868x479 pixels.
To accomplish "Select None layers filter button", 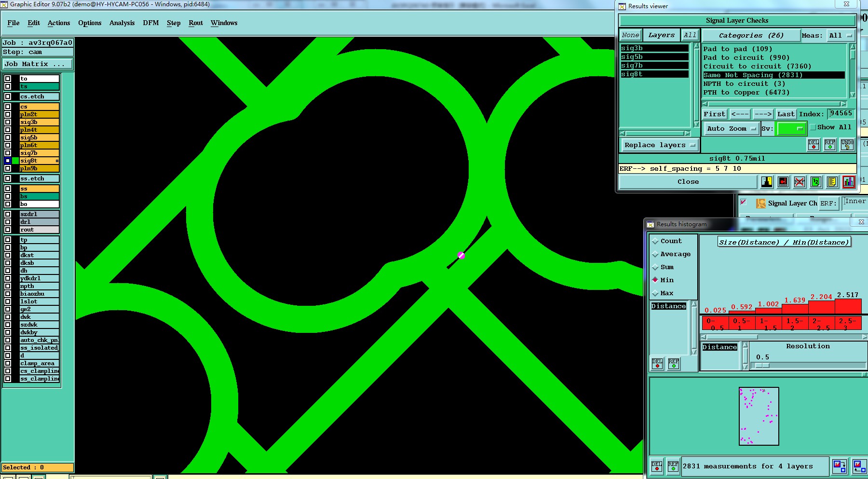I will (630, 35).
